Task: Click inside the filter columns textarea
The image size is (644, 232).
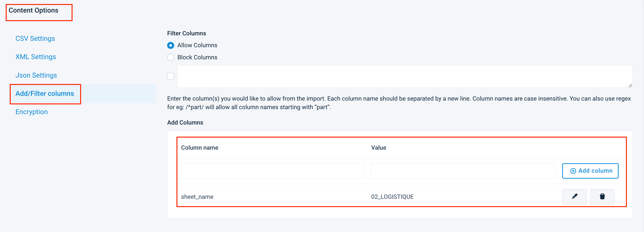Action: pyautogui.click(x=405, y=76)
